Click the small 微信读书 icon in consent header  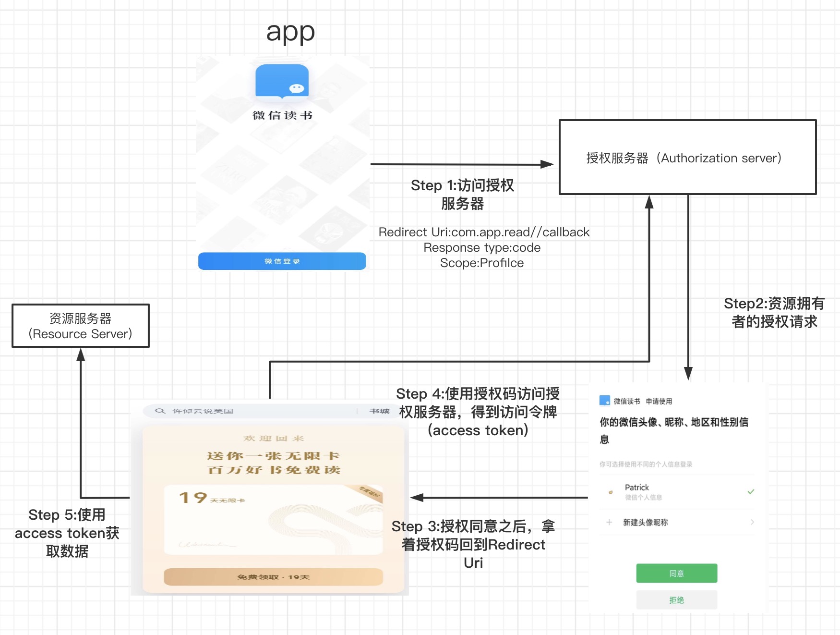[x=605, y=401]
